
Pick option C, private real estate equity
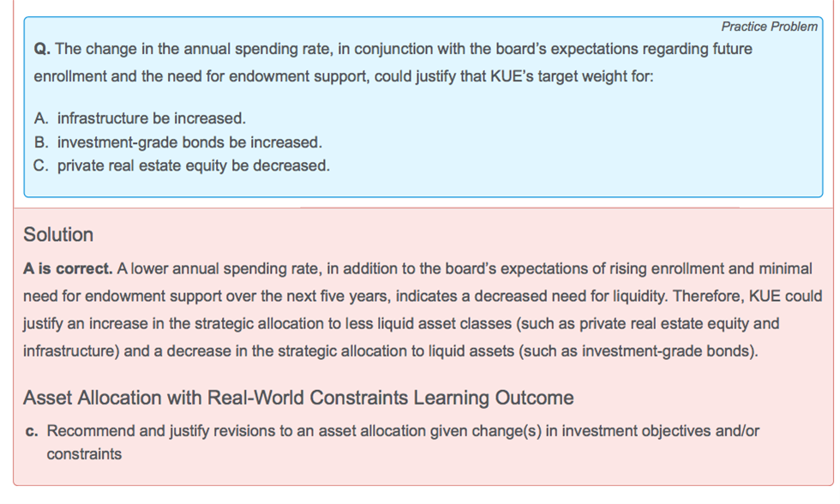[x=193, y=165]
